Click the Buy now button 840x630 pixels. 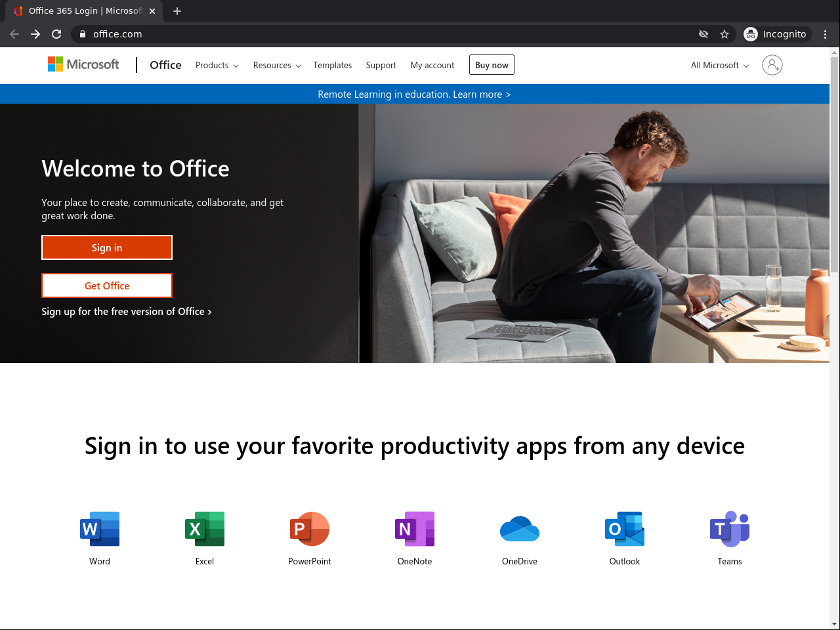point(492,65)
